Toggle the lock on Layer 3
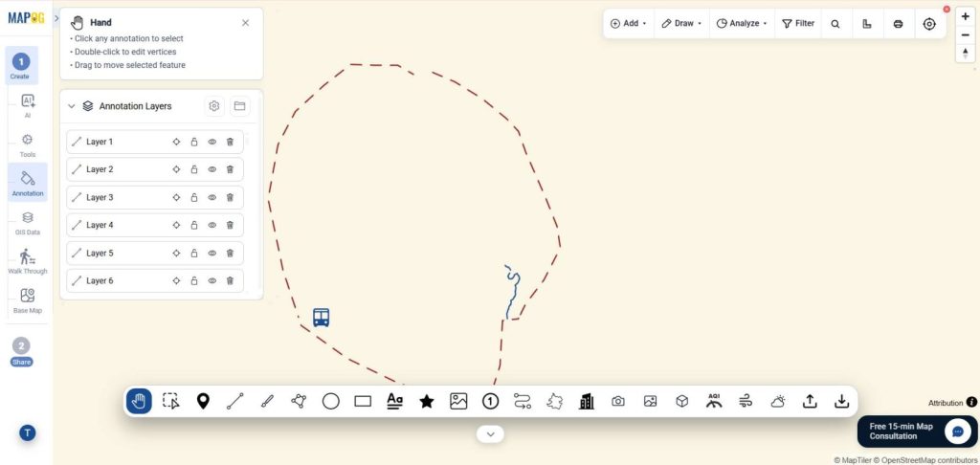This screenshot has height=465, width=980. (193, 197)
